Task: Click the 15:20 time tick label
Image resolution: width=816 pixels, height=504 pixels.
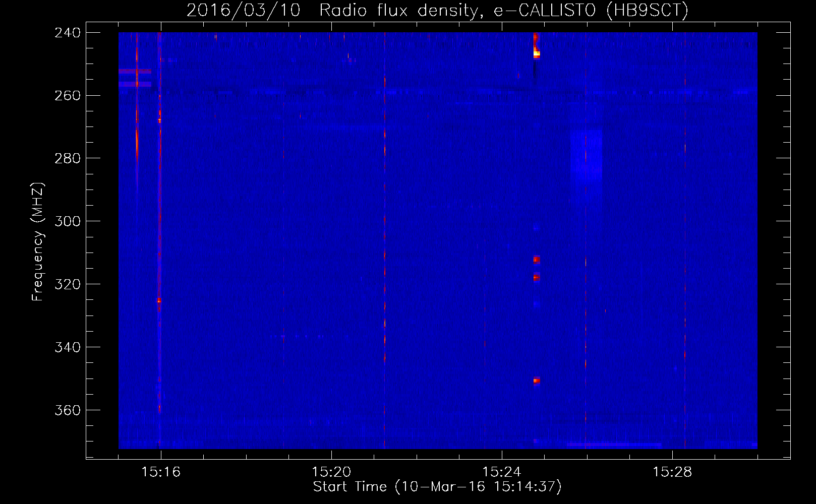Action: tap(331, 472)
